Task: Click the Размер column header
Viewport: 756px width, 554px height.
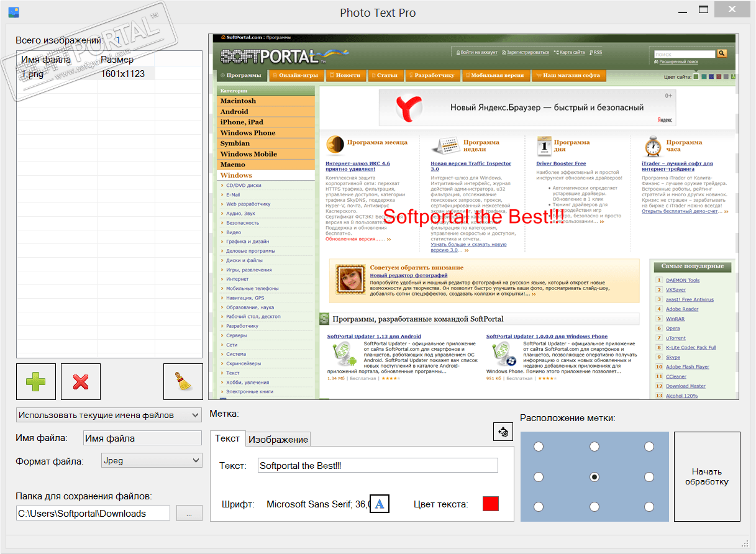Action: 126,60
